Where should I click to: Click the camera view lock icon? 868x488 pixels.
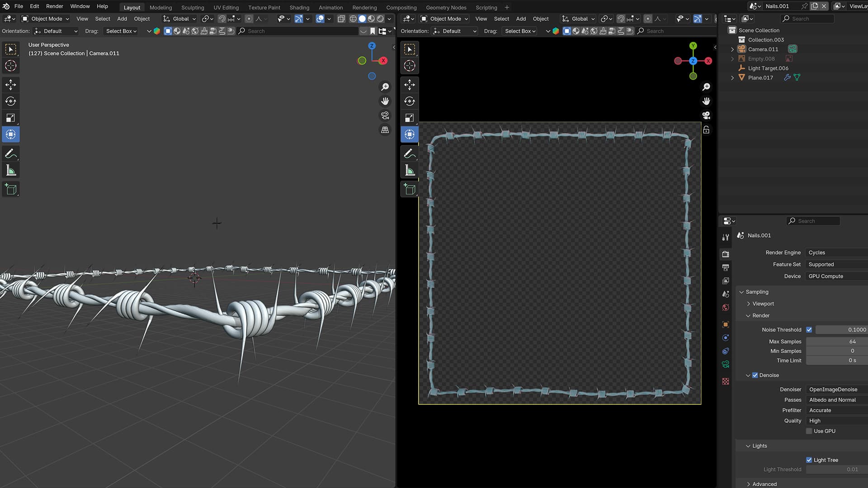tap(706, 130)
